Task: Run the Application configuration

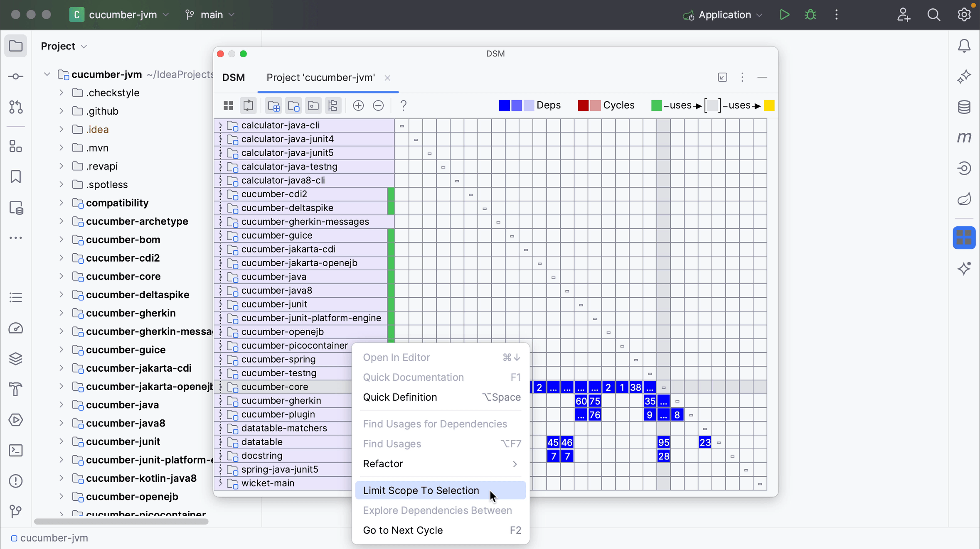Action: pos(784,15)
